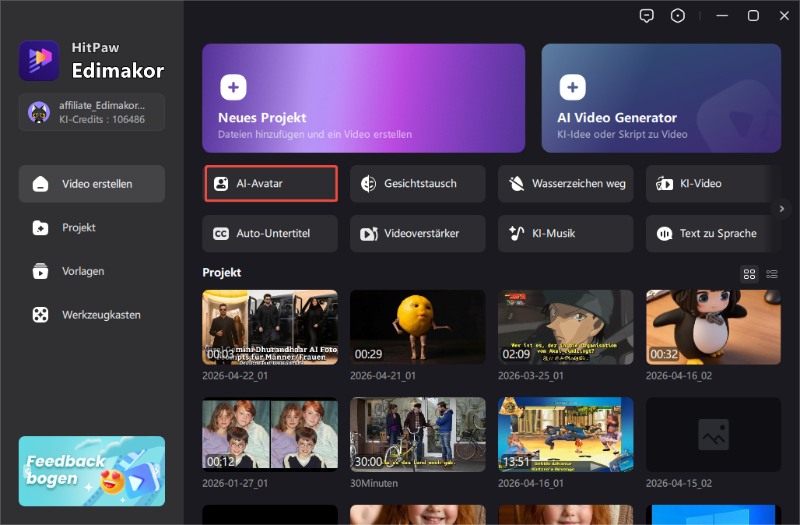Screen dimensions: 800x525
Task: Open penguin project thumbnail 2026-04-16_02
Action: click(x=713, y=328)
